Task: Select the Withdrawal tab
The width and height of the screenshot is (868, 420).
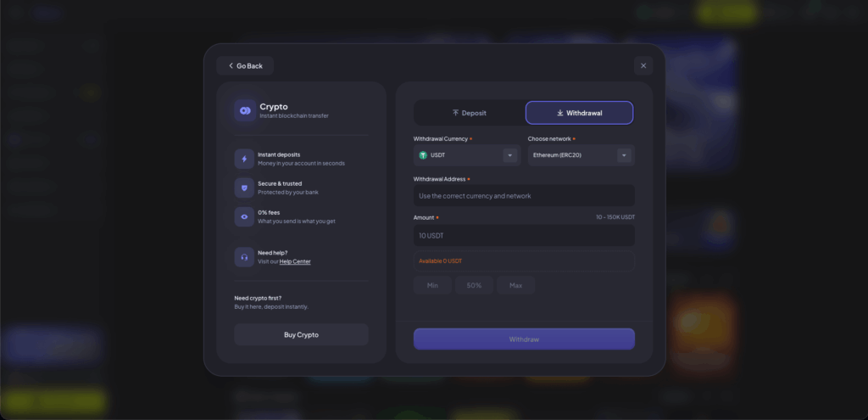Action: pos(579,113)
